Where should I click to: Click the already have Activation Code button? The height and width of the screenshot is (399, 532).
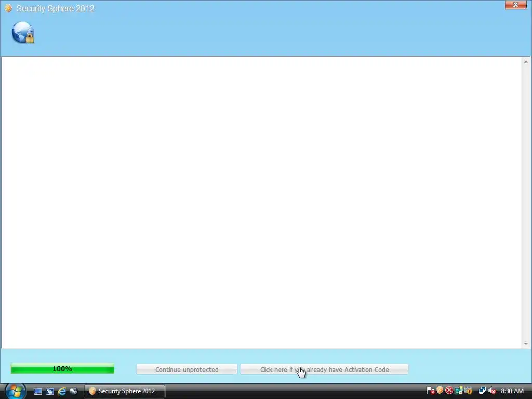pos(324,369)
